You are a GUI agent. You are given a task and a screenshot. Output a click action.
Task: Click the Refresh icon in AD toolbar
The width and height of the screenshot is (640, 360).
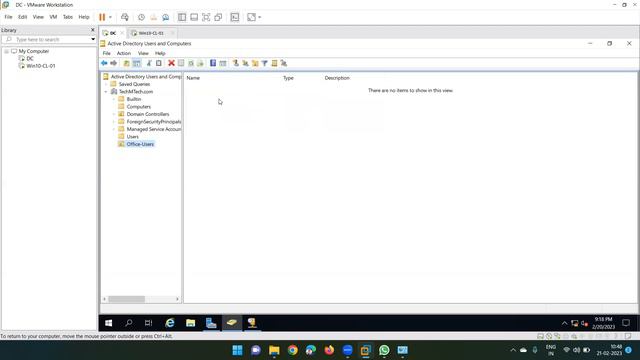coord(191,63)
